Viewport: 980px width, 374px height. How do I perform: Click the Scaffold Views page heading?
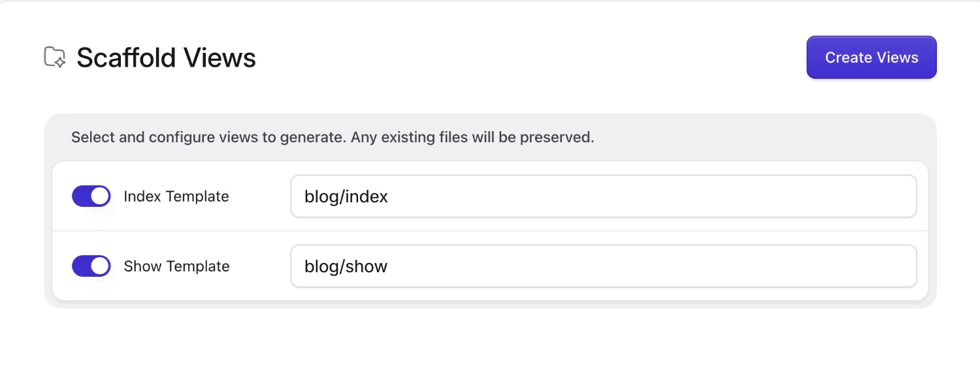click(x=166, y=57)
